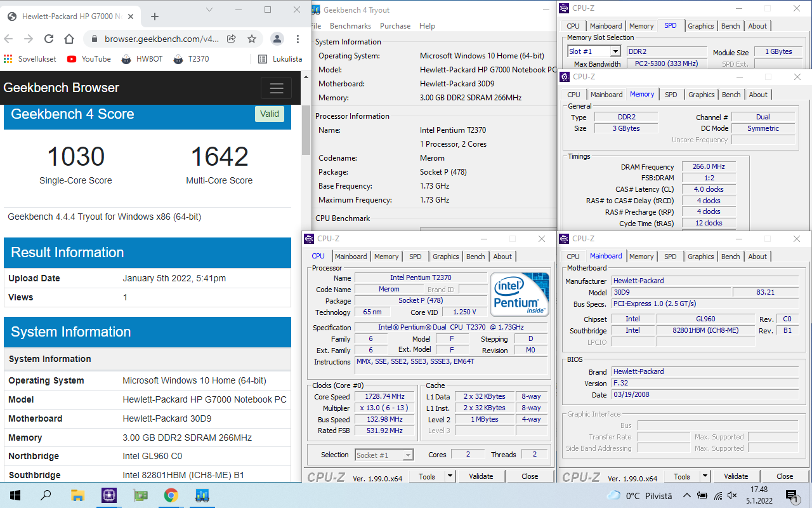Open the Windows Start menu
812x508 pixels.
pos(15,495)
